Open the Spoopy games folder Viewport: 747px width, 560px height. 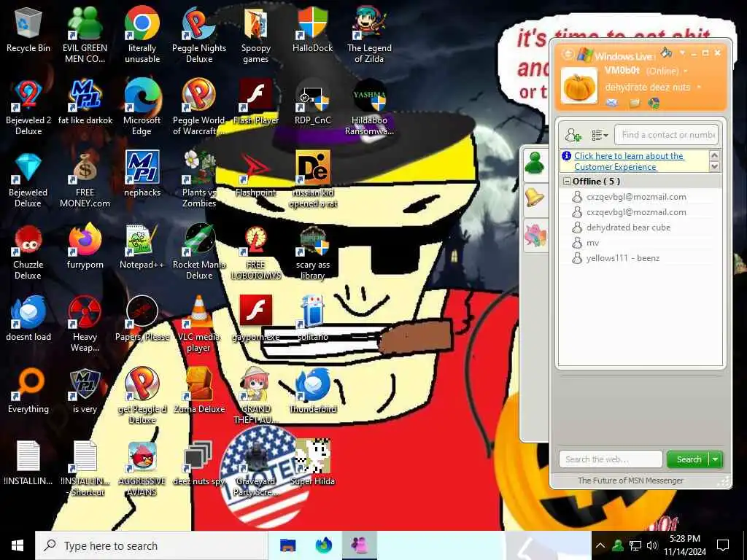coord(256,35)
